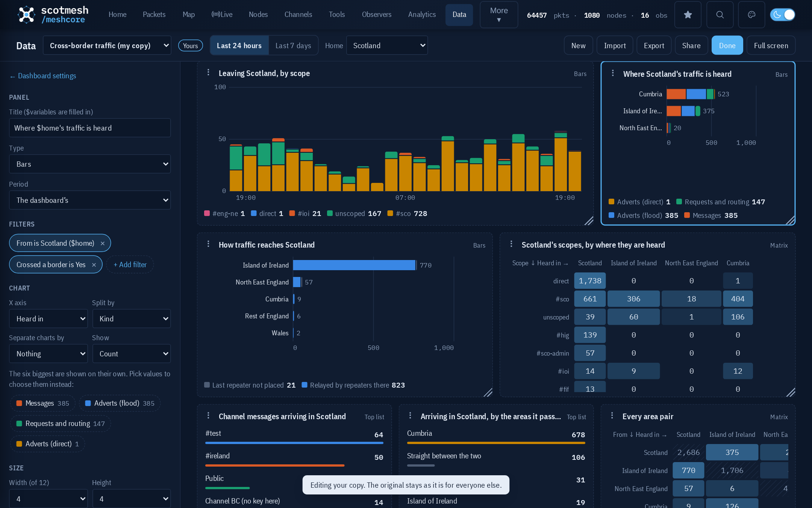Open menu for How traffic reaches Scotland
This screenshot has height=508, width=812.
tap(208, 244)
